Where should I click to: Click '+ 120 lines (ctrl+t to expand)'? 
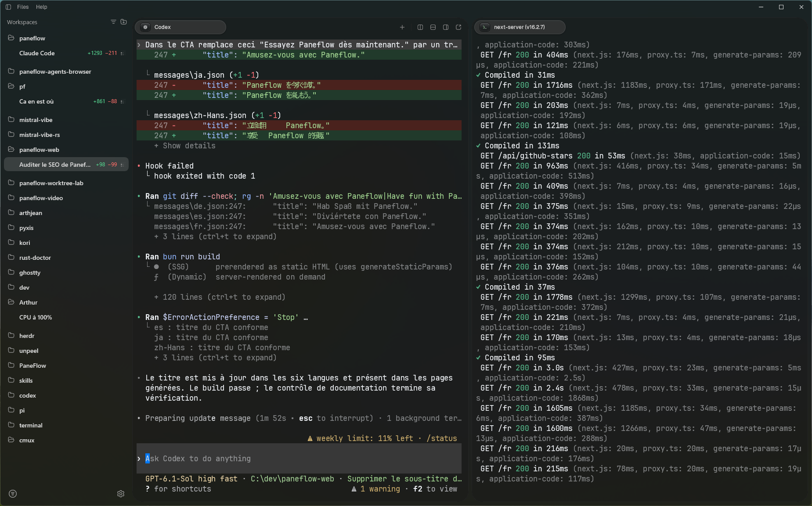tap(220, 297)
